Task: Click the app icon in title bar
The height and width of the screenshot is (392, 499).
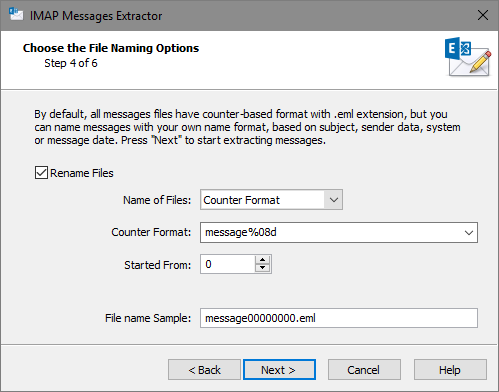Action: pos(16,15)
